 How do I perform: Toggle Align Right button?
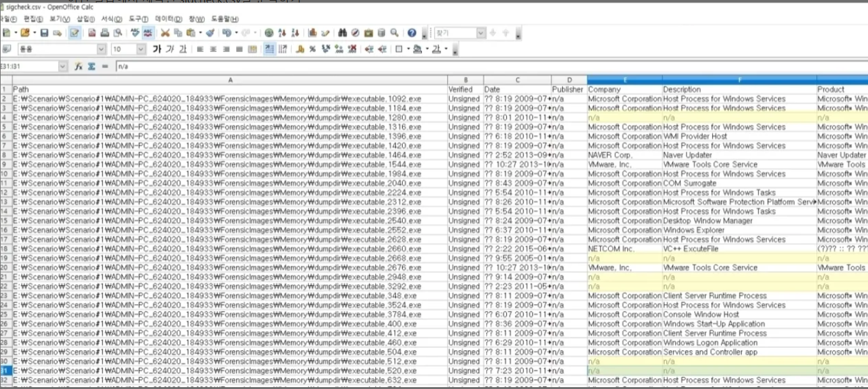pos(226,49)
